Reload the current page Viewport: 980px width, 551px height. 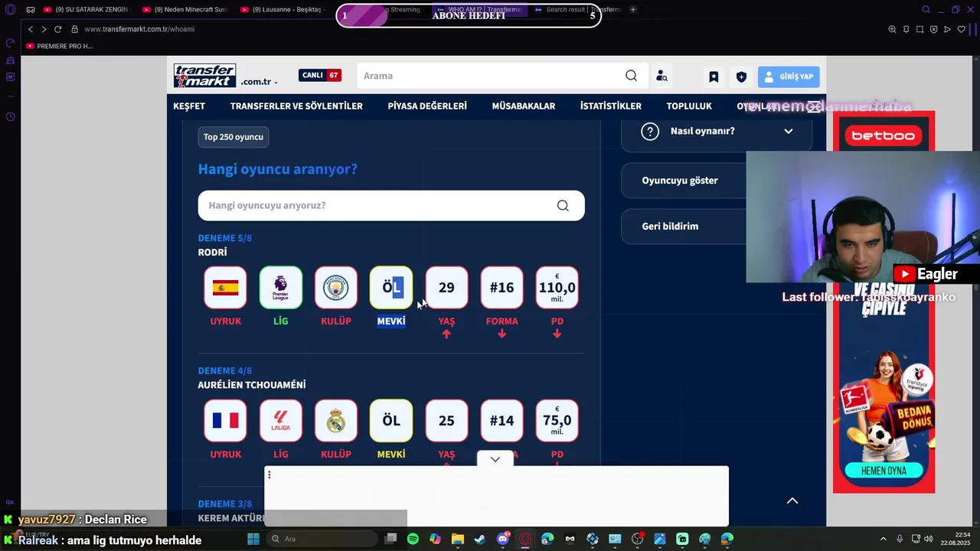pyautogui.click(x=57, y=29)
